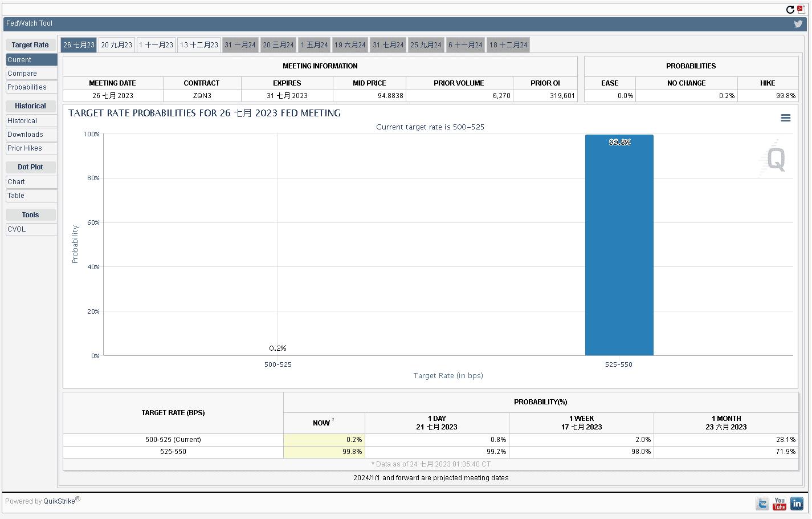Switch to the 31 七月24 meeting tab
The width and height of the screenshot is (812, 519).
(388, 45)
